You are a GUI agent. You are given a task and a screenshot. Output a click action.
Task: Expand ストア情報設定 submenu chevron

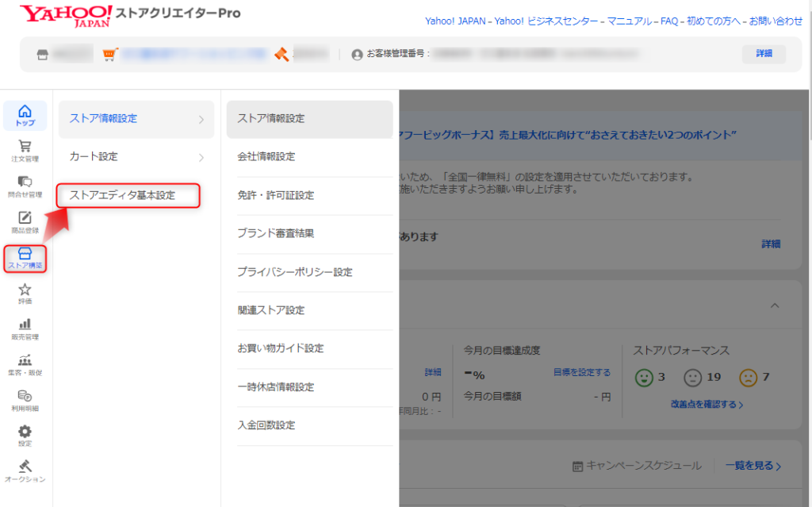point(201,119)
